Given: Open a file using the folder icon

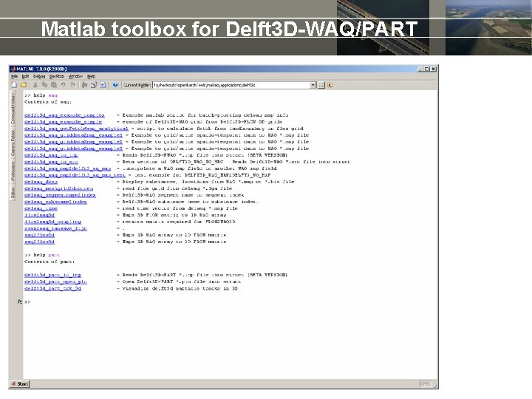Looking at the screenshot, I should 24,85.
